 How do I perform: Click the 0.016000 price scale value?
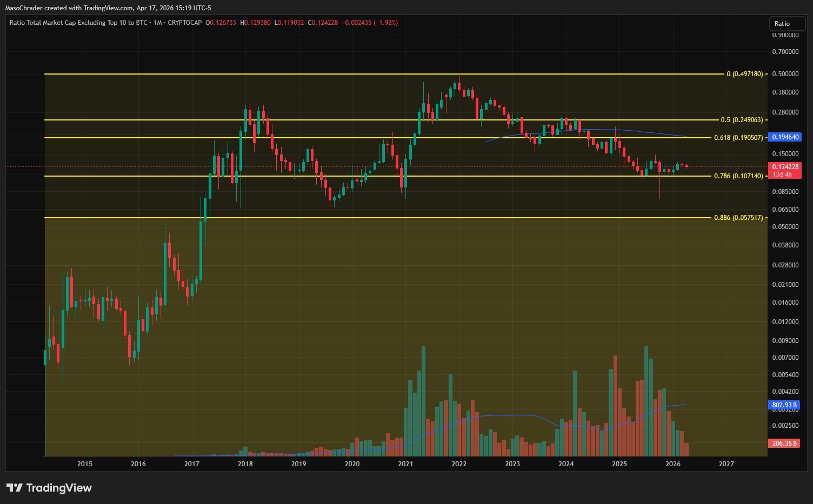coord(785,303)
